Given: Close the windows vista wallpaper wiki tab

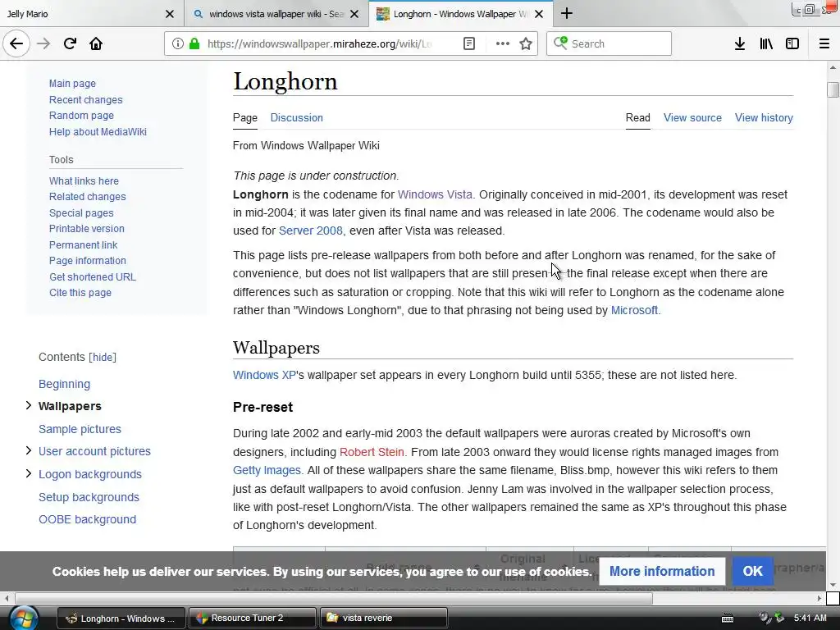Looking at the screenshot, I should [354, 14].
